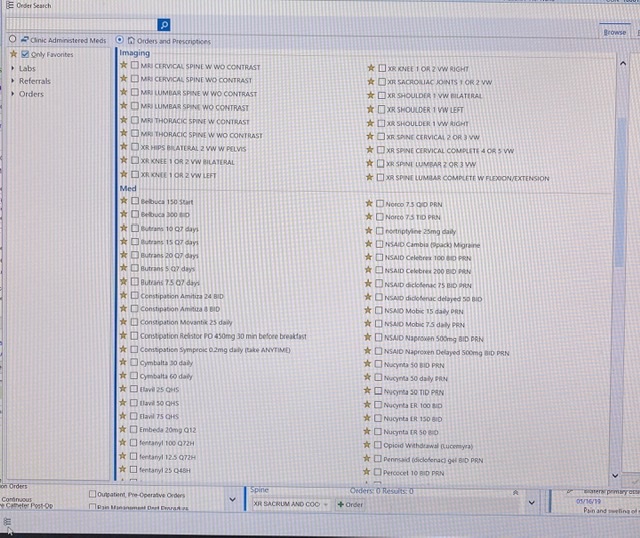
Task: Click the search magnifier button
Action: tap(164, 25)
